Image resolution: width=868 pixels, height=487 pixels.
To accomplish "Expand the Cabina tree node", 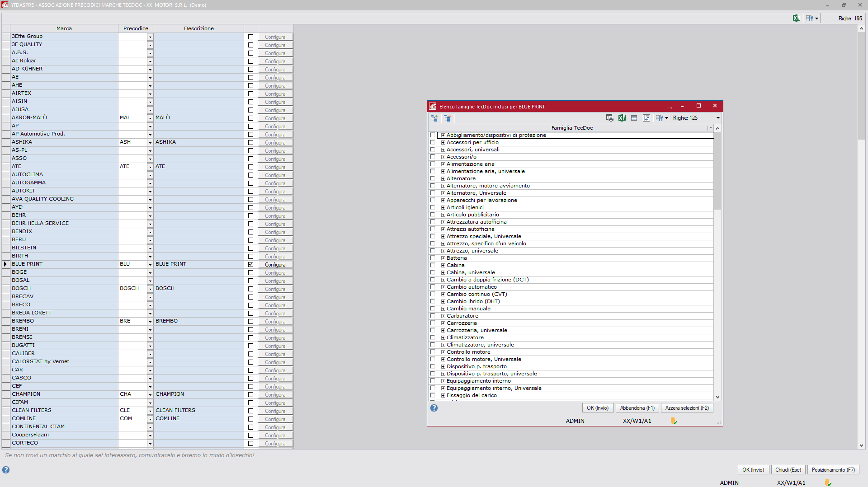I will [x=443, y=266].
